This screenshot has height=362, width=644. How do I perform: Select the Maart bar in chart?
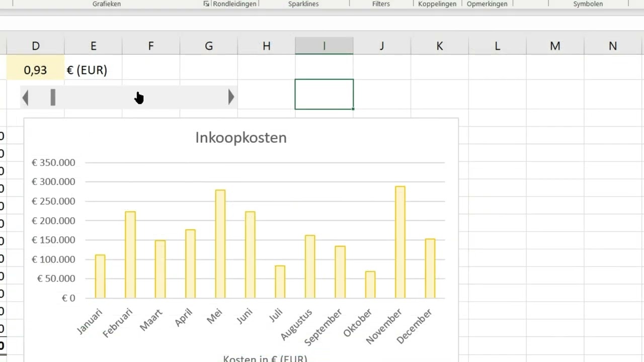(160, 269)
